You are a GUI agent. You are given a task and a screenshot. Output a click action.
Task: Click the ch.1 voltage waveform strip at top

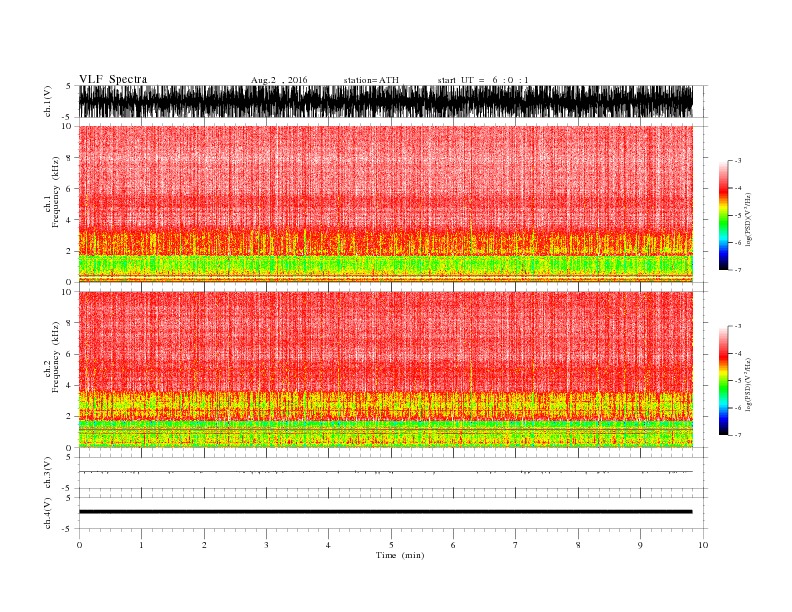pyautogui.click(x=385, y=101)
